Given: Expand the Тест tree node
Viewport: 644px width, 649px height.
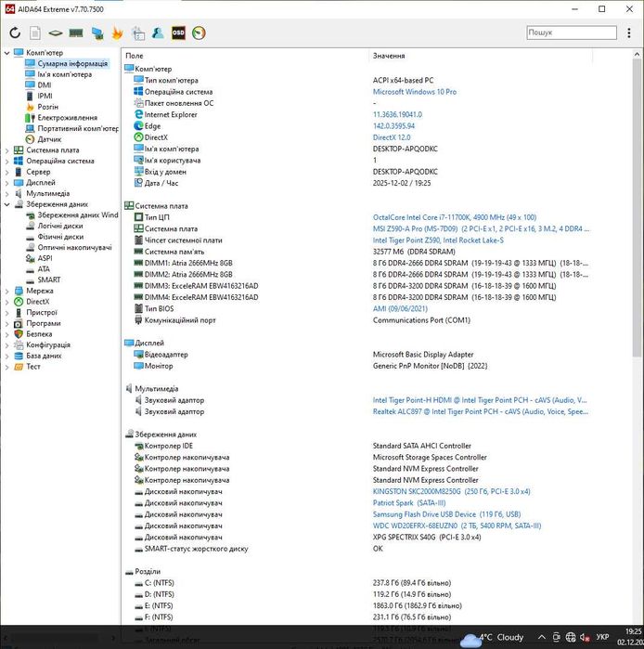Looking at the screenshot, I should 7,367.
